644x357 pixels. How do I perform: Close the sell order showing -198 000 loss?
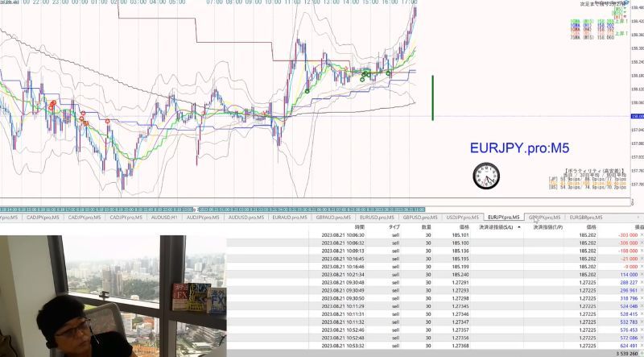(x=642, y=251)
